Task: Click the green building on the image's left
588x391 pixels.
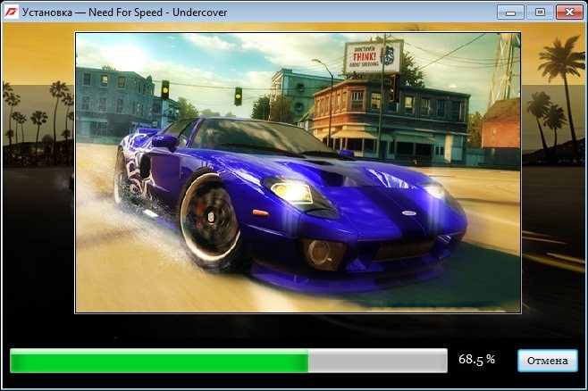Action: 112,98
